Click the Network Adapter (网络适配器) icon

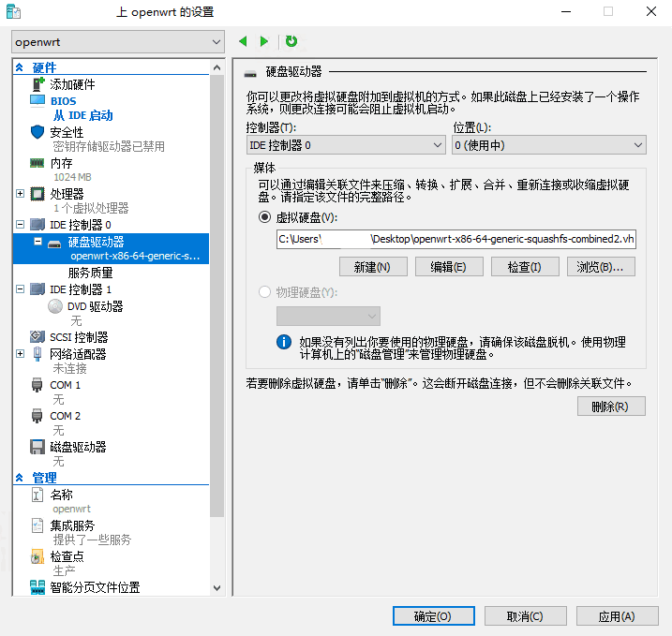tap(37, 354)
